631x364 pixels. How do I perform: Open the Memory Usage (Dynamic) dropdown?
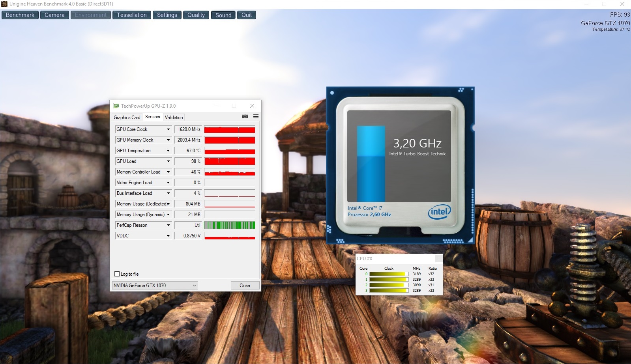(x=168, y=215)
